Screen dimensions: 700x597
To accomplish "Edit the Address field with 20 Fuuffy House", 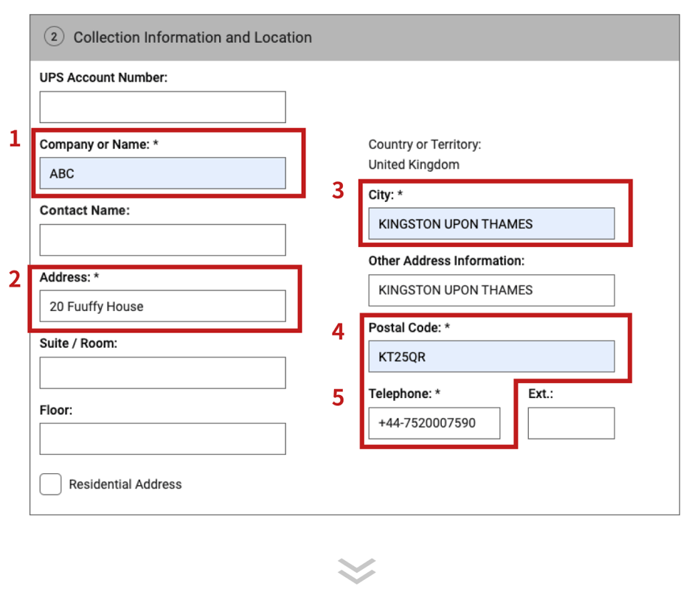I will click(x=162, y=306).
